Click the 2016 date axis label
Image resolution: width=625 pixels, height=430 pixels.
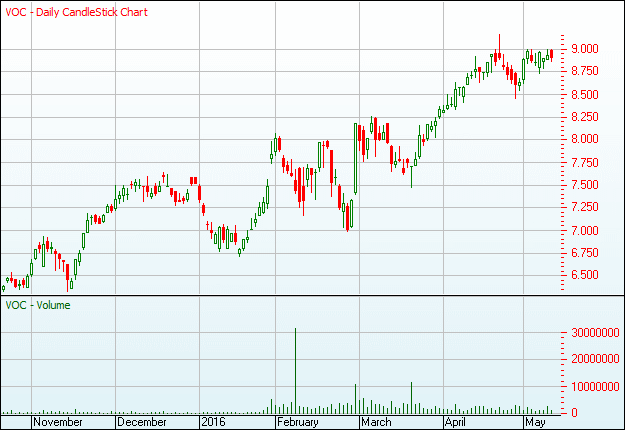(x=214, y=422)
